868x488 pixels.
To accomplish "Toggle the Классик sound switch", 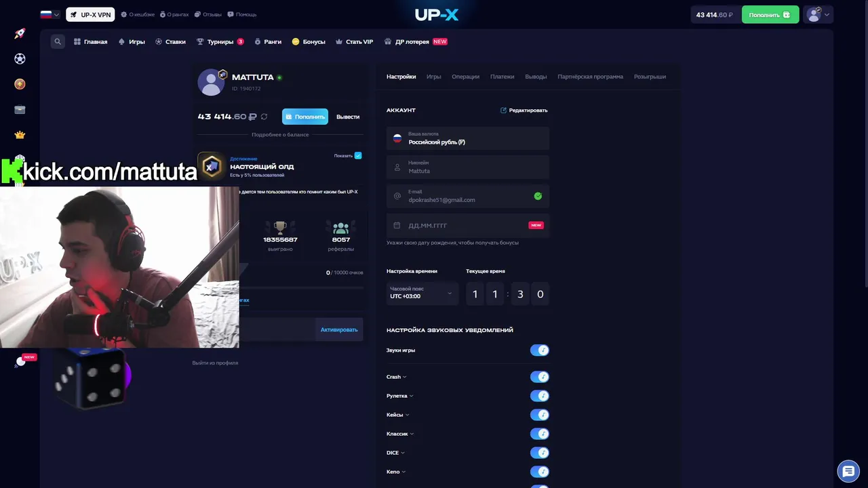I will (539, 434).
